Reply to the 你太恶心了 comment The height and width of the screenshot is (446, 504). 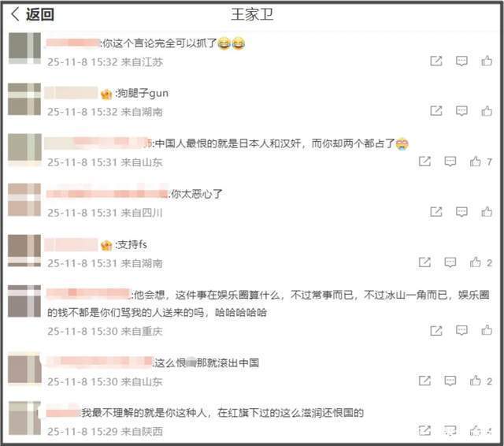tap(461, 212)
